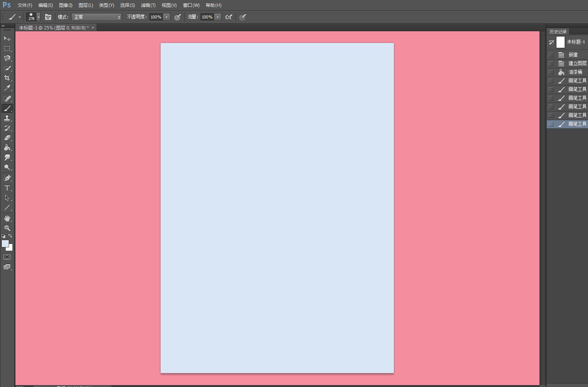
Task: Select the Pen tool
Action: 7,178
